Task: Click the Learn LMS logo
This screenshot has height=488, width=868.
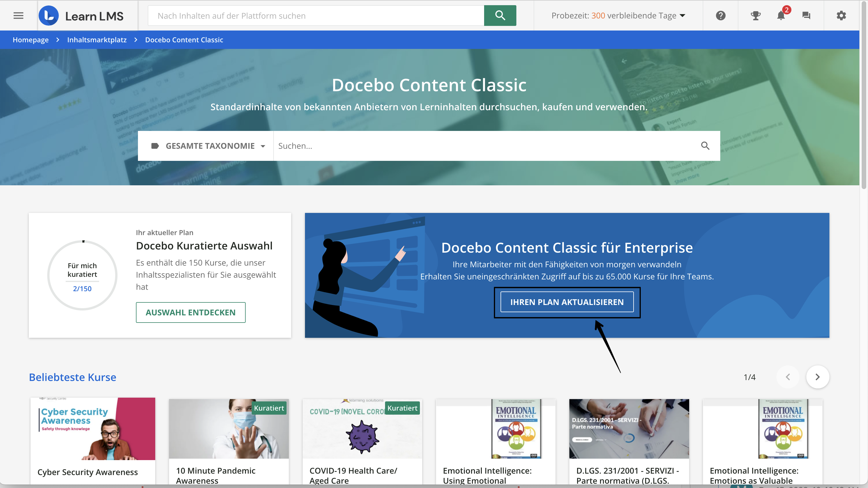Action: point(81,16)
